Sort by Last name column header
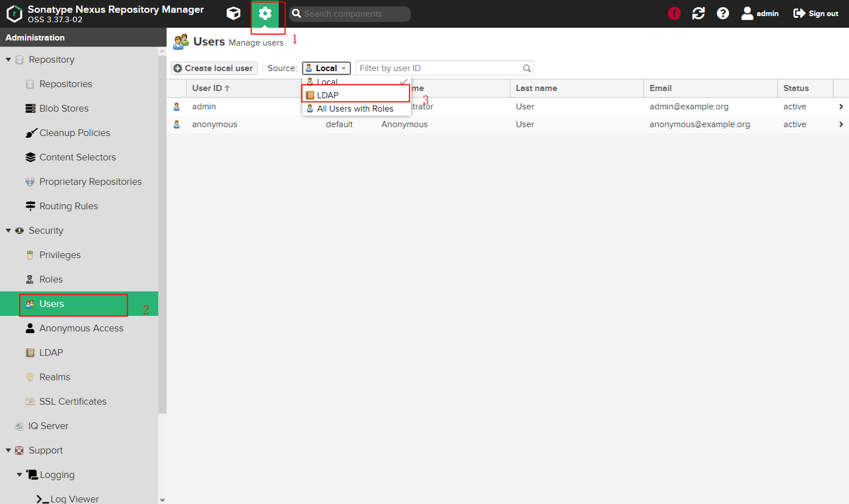 pos(576,88)
